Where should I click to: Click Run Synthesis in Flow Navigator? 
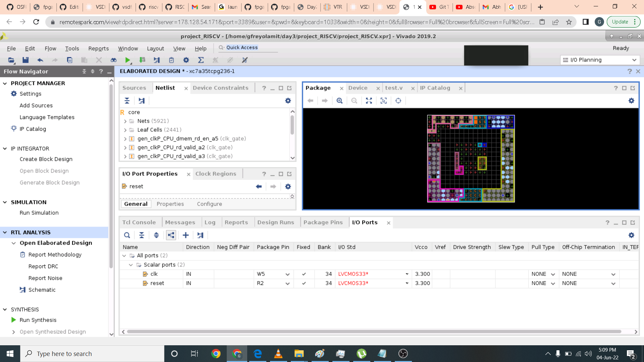pyautogui.click(x=38, y=320)
